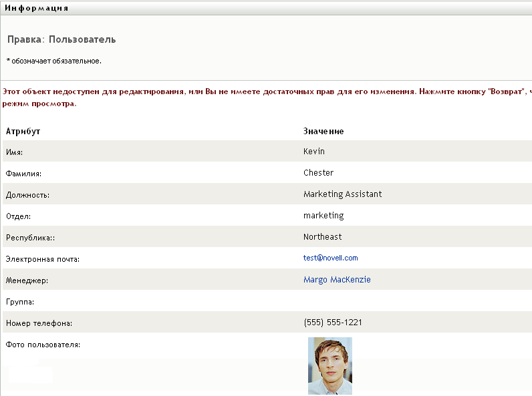Open the Margo MacKenzie manager link
Image resolution: width=532 pixels, height=396 pixels.
[x=337, y=280]
